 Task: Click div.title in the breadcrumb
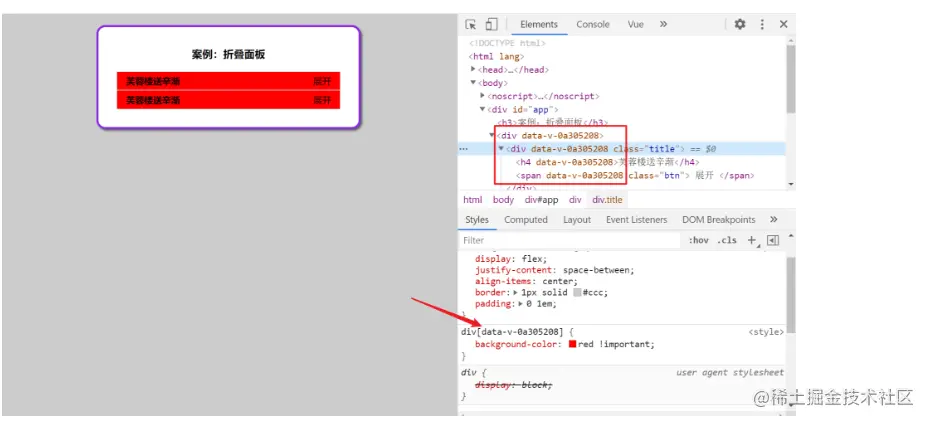point(607,200)
